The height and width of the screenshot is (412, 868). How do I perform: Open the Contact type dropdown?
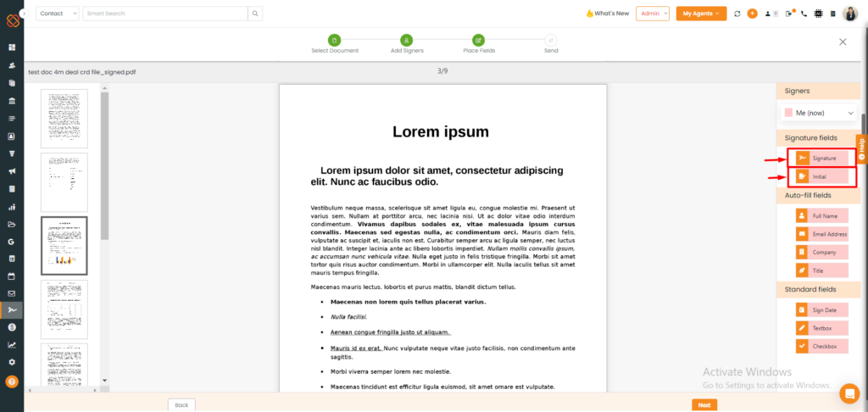click(x=58, y=14)
